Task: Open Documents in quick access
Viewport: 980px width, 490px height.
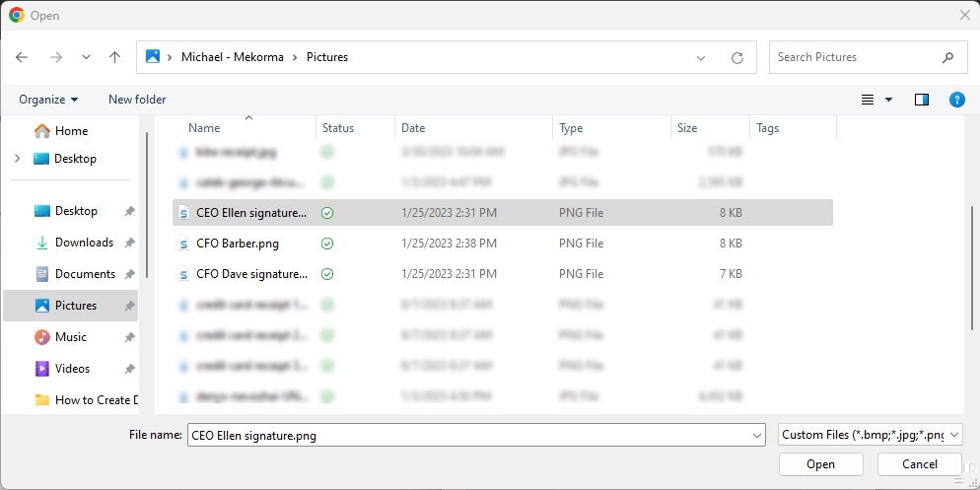Action: point(85,274)
